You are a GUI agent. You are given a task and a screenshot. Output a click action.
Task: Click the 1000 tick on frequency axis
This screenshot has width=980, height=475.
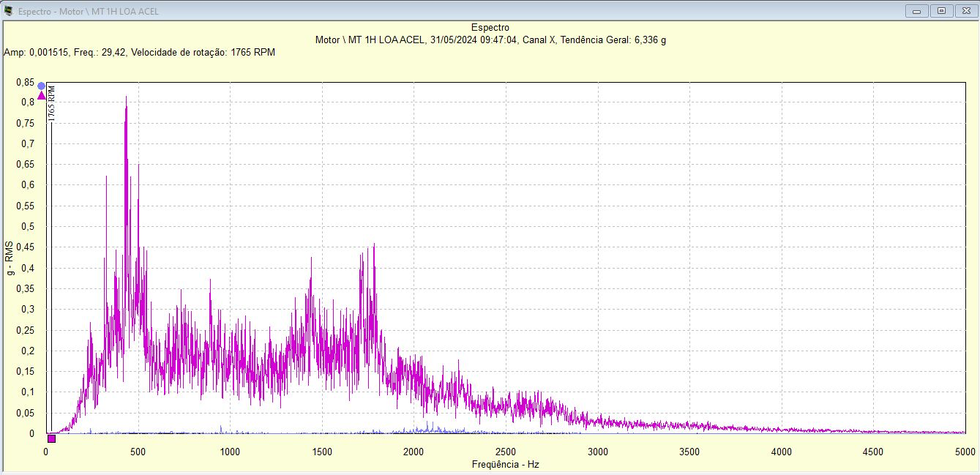(230, 452)
